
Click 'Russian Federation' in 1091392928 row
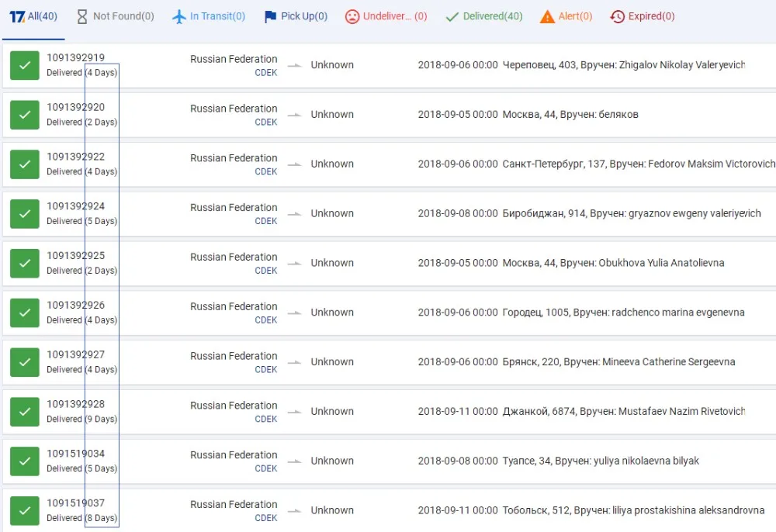tap(234, 406)
